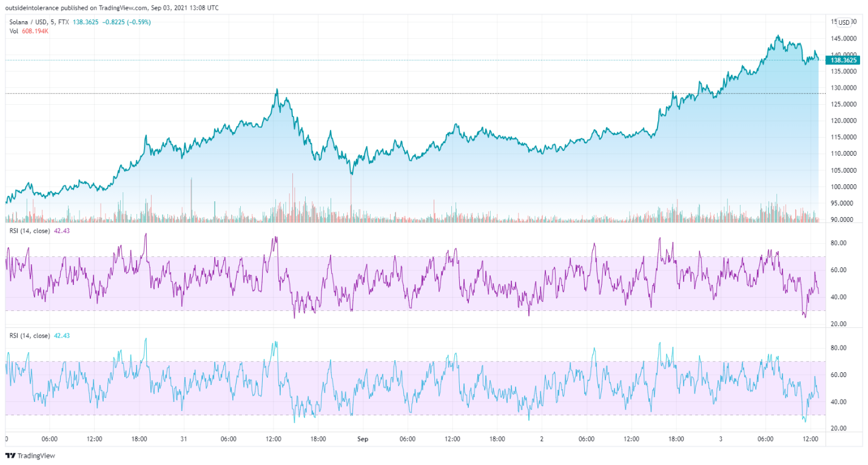Screen dimensions: 868x465
Task: Select the current price tag 138.3625
Action: click(x=843, y=60)
